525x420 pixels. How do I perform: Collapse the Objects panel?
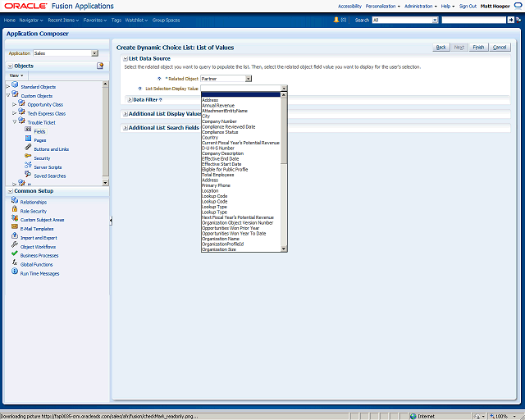coord(11,66)
